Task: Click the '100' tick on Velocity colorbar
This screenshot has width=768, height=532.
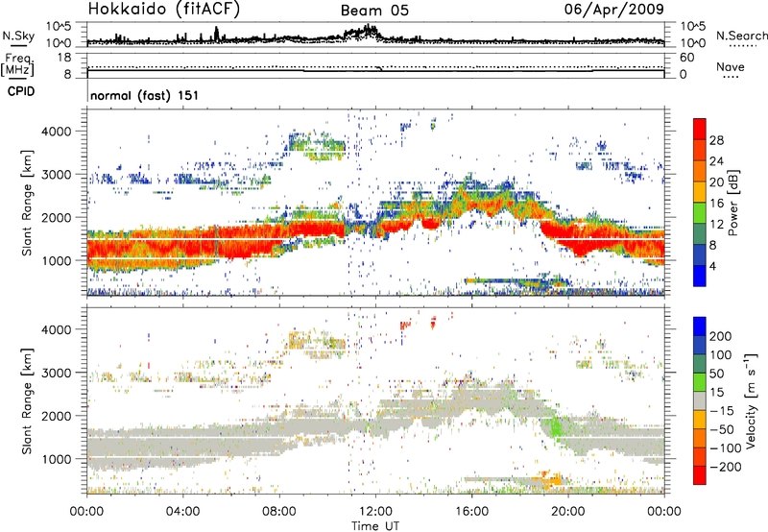Action: pyautogui.click(x=721, y=355)
